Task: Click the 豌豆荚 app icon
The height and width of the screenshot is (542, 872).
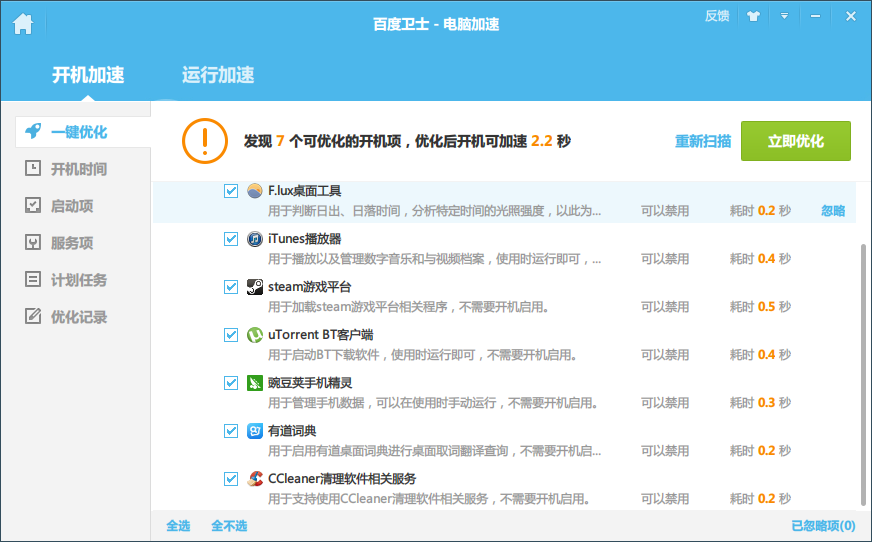Action: point(255,383)
